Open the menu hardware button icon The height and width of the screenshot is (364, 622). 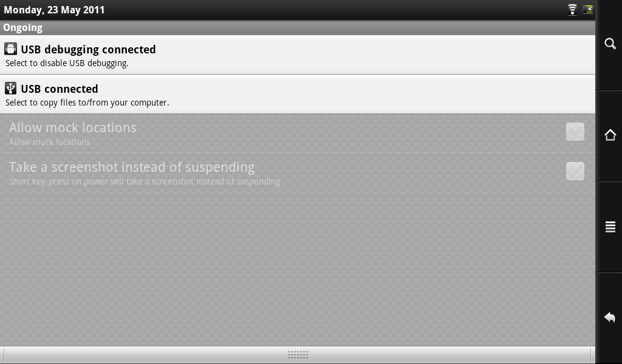[610, 226]
